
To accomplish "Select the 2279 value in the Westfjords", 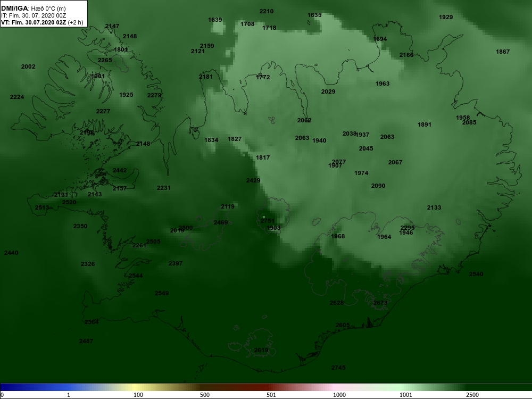I will pyautogui.click(x=154, y=95).
